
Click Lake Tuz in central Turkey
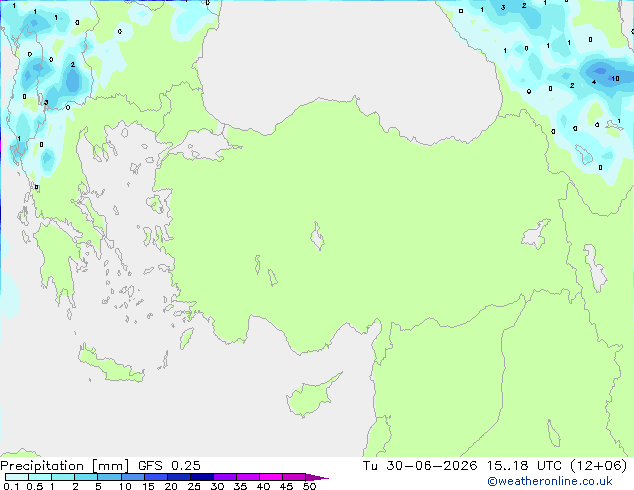(x=317, y=236)
